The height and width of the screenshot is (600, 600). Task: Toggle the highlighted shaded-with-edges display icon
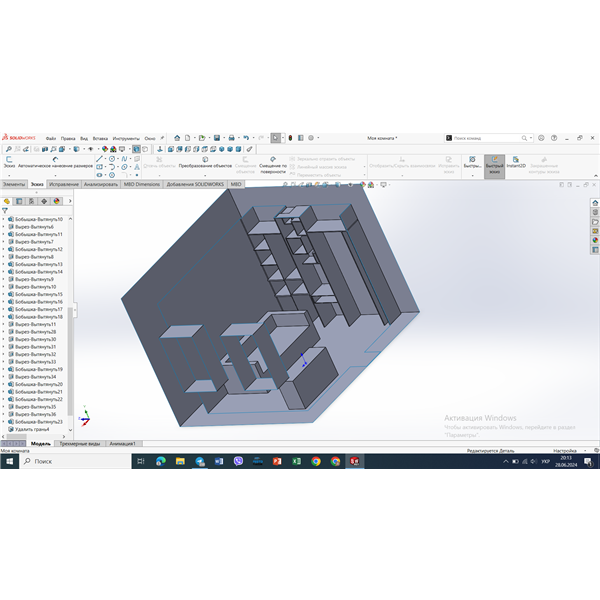[x=136, y=149]
